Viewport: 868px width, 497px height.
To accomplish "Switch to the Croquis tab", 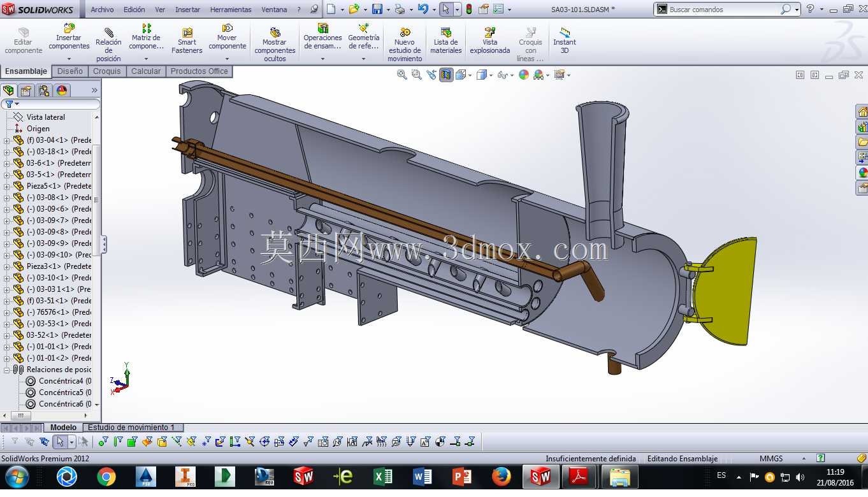I will pyautogui.click(x=106, y=71).
